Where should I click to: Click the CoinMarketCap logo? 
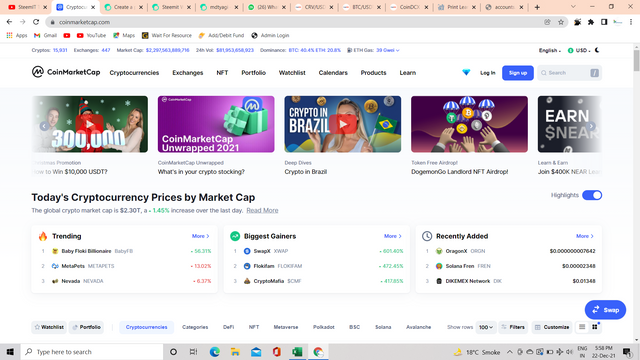click(x=66, y=72)
